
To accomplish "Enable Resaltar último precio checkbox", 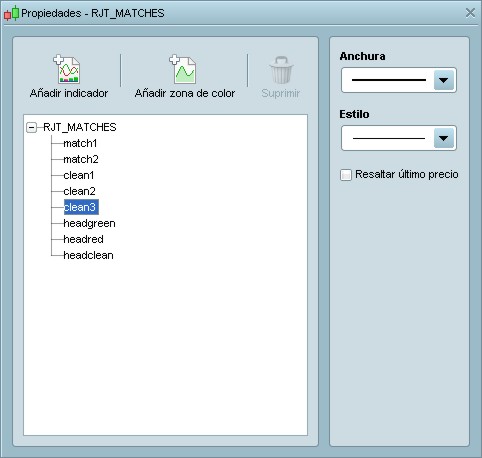I will [x=346, y=175].
